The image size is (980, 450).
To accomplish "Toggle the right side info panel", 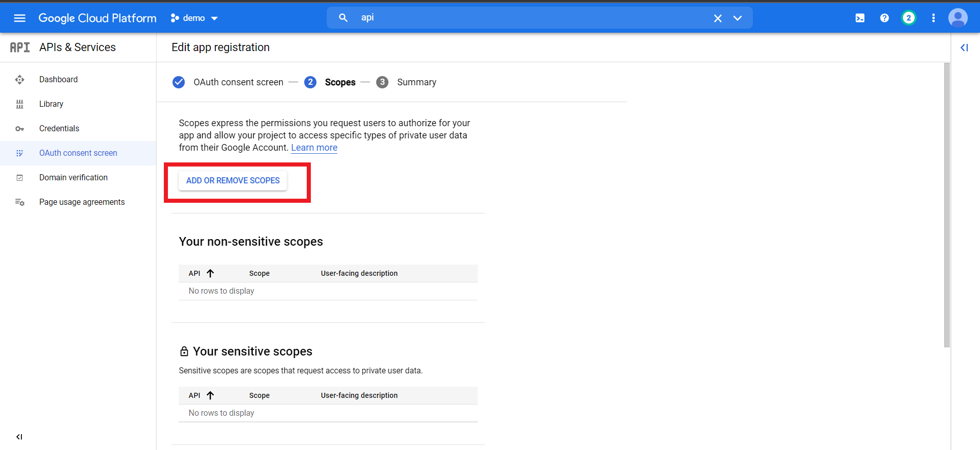I will click(964, 48).
